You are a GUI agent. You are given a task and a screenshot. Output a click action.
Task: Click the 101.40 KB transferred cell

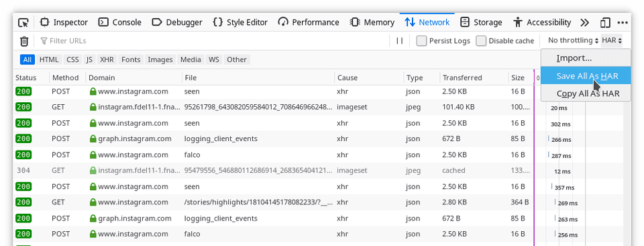click(458, 107)
